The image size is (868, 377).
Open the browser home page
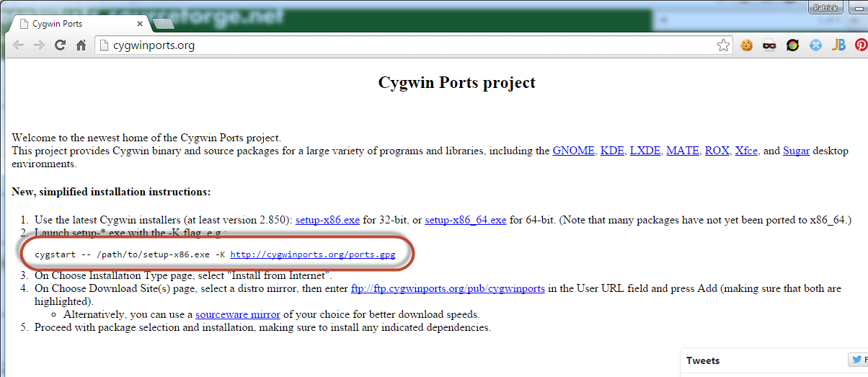coord(81,45)
